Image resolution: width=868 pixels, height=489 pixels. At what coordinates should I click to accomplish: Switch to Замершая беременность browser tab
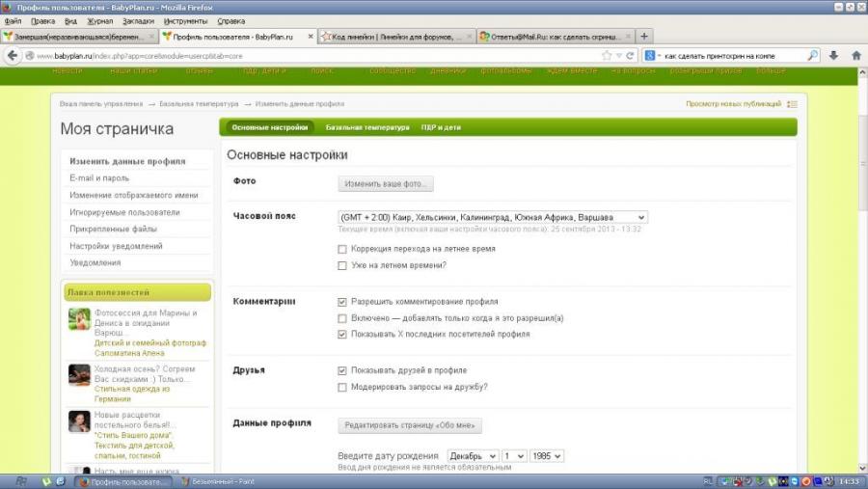(79, 37)
